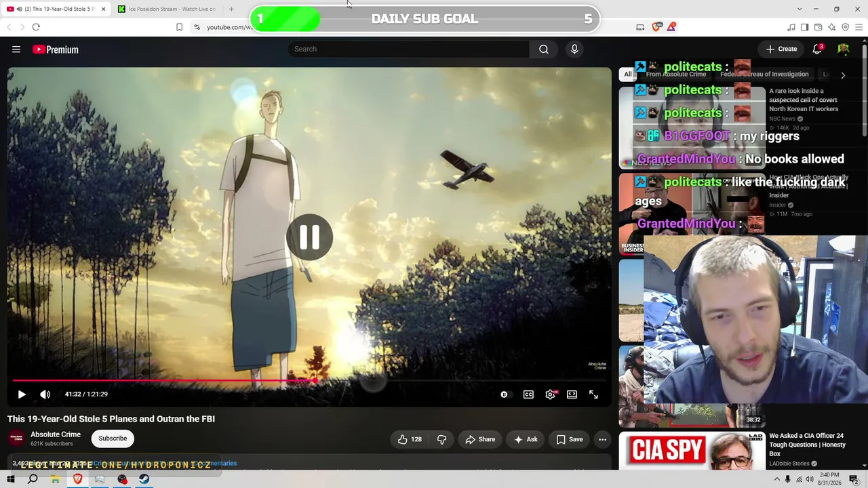Open the browser media control music note
This screenshot has height=488, width=868.
coord(791,27)
